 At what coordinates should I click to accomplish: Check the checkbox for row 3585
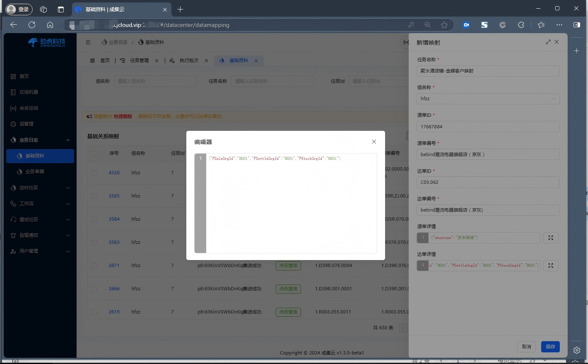(x=94, y=196)
